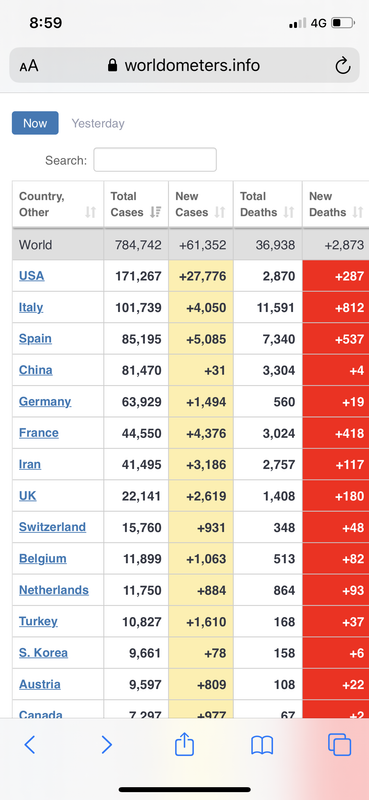Open the Switzerland country link

53,527
